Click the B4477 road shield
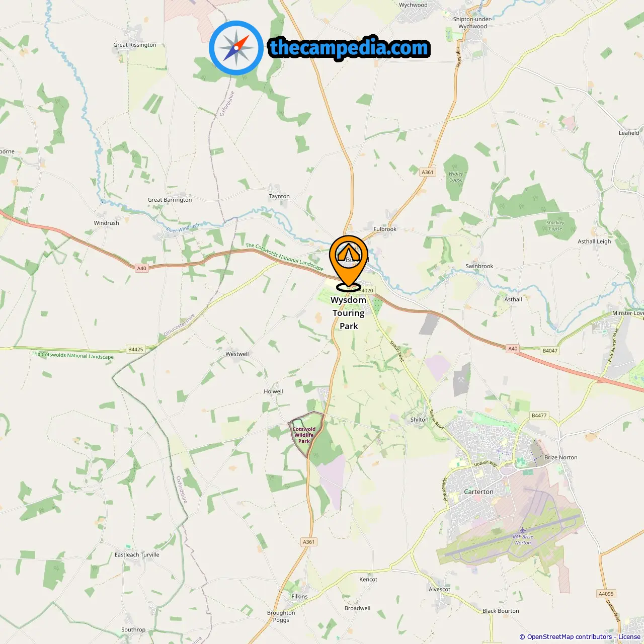The image size is (644, 644). (539, 416)
